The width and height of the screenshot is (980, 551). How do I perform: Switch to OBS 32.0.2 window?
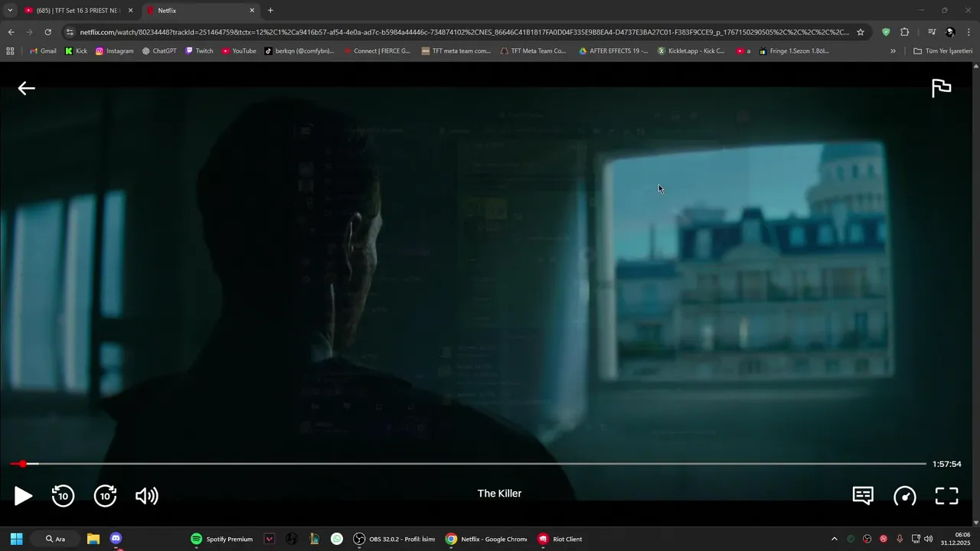click(394, 539)
